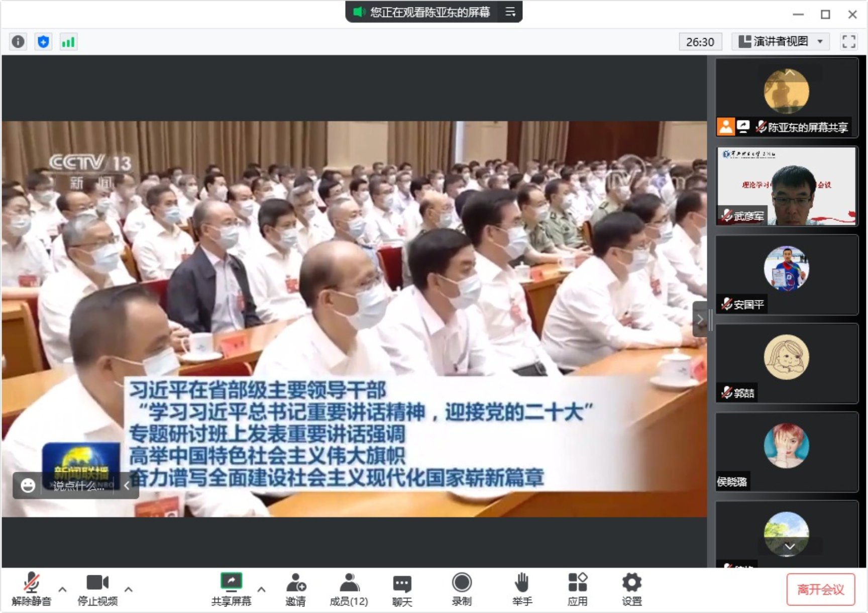Select 武彦军 video tile
This screenshot has width=868, height=613.
[x=787, y=186]
